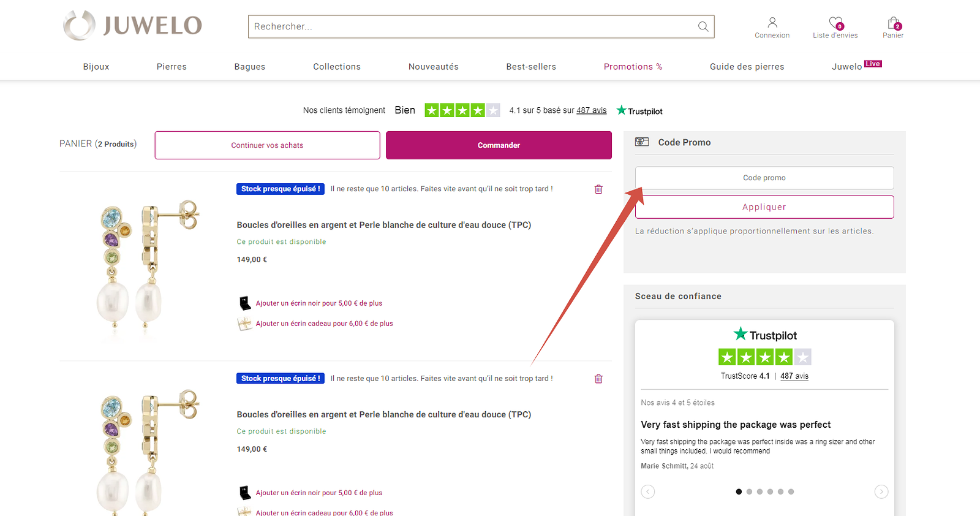The height and width of the screenshot is (516, 980).
Task: Open Juwelo Live
Action: point(857,66)
